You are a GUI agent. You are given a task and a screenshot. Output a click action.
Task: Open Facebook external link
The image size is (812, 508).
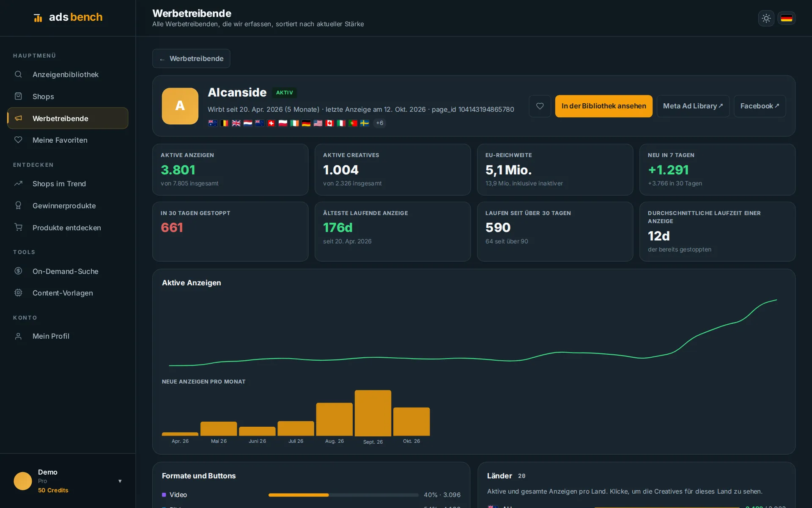click(x=760, y=106)
